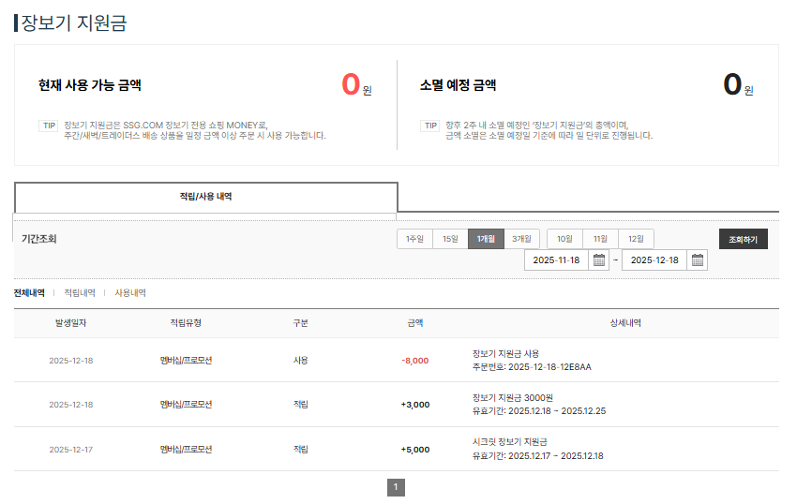Viewport: 812px width, 504px height.
Task: Click the end date field 2025-12-18
Action: pos(654,260)
